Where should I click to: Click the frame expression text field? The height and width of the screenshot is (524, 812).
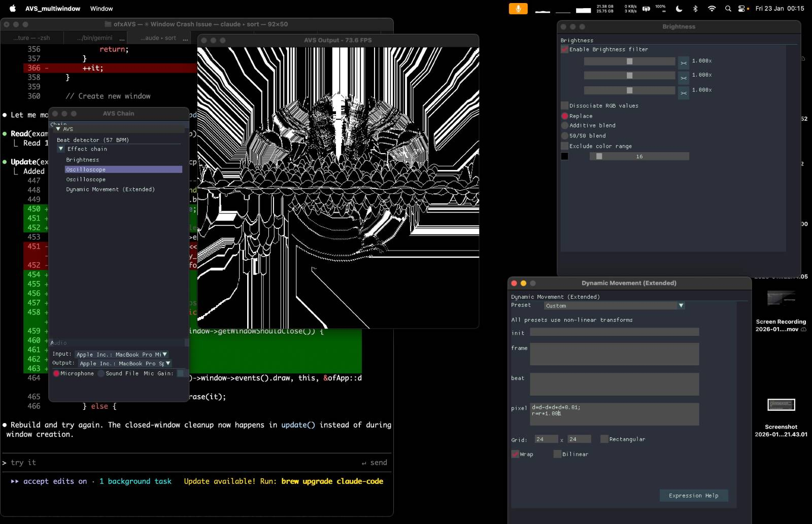[x=614, y=354]
